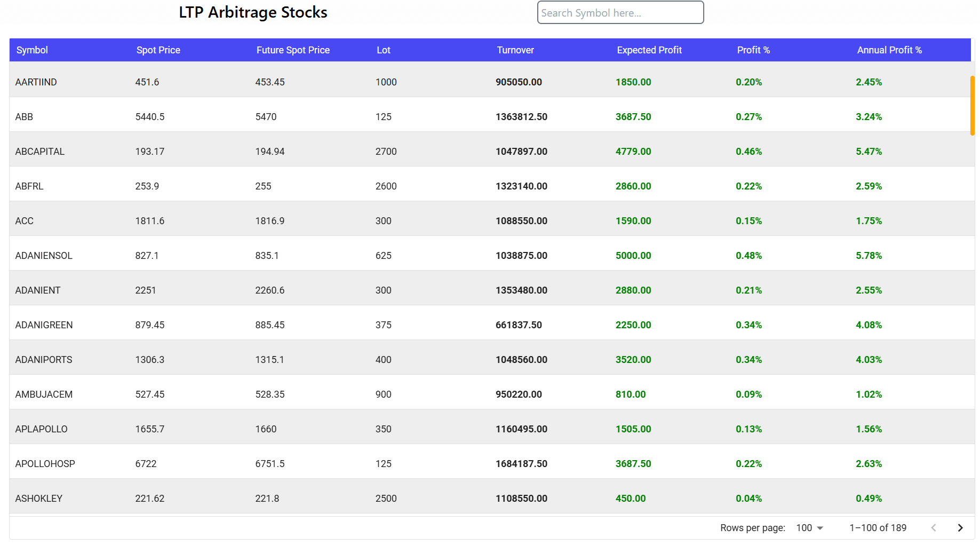
Task: Click the previous page arrow
Action: (934, 527)
